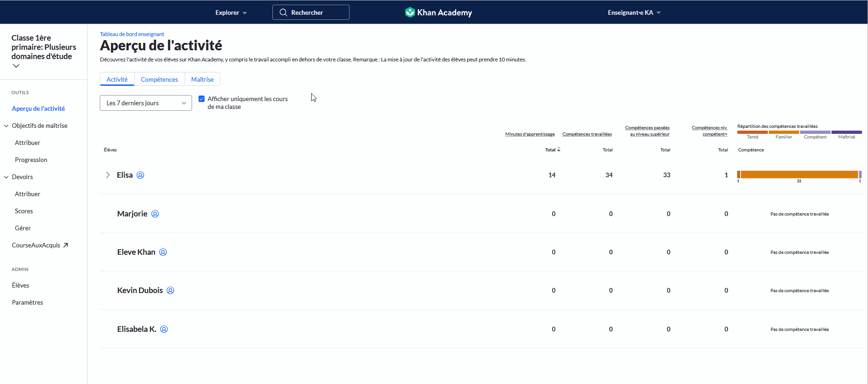The width and height of the screenshot is (868, 384).
Task: Click the sort arrows beside Minutes Total
Action: 559,150
